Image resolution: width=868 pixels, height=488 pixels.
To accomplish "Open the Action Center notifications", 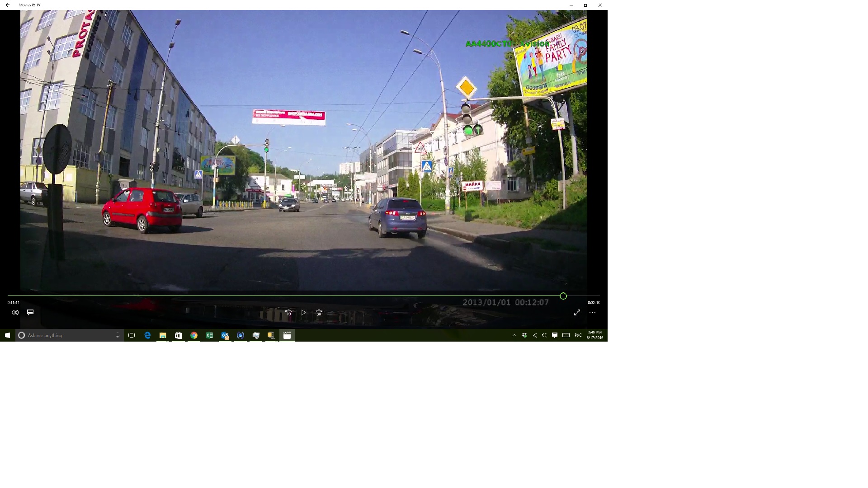I will [555, 335].
